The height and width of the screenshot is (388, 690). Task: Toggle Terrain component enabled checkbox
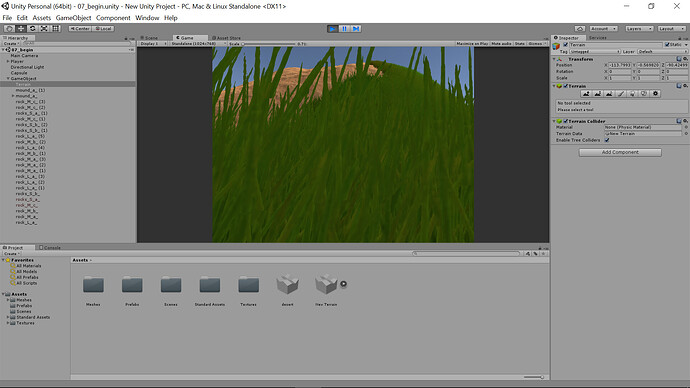566,86
